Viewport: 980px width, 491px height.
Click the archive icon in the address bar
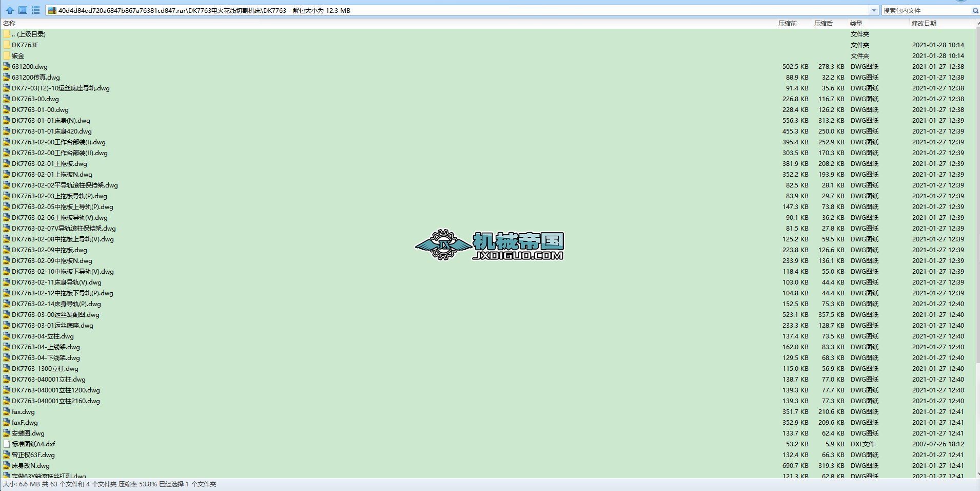52,10
